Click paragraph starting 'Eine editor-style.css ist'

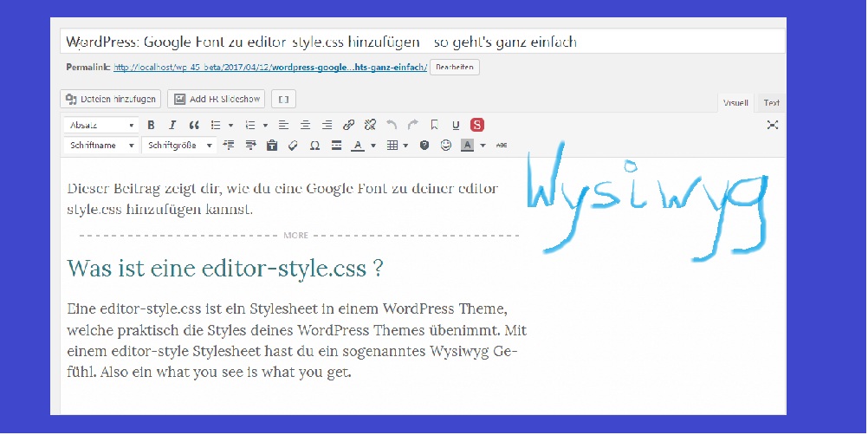click(x=297, y=341)
